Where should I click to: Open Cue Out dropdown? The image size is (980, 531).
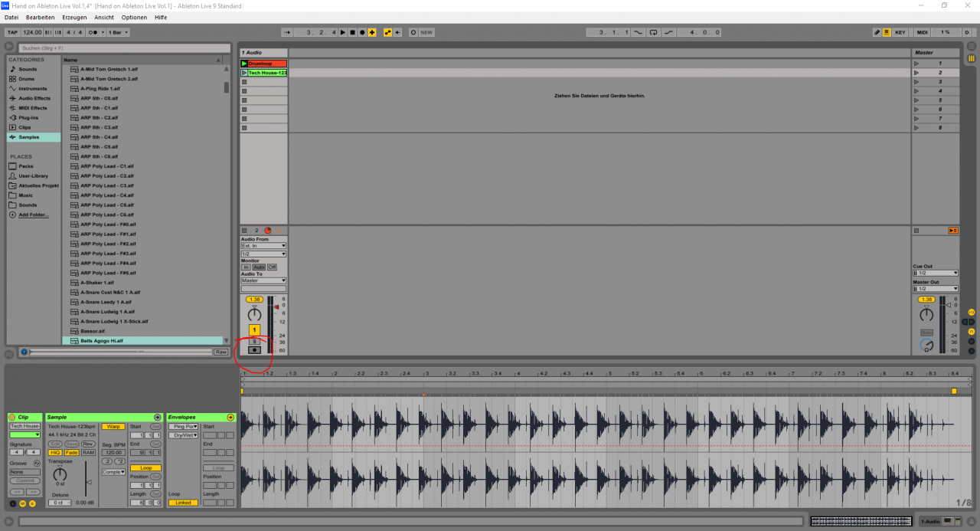coord(936,273)
